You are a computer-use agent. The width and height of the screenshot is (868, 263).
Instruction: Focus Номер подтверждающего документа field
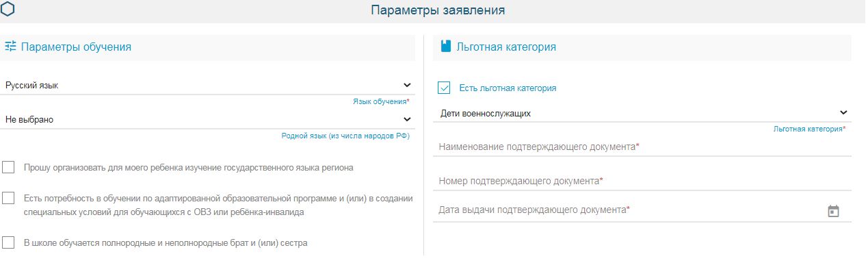point(642,181)
